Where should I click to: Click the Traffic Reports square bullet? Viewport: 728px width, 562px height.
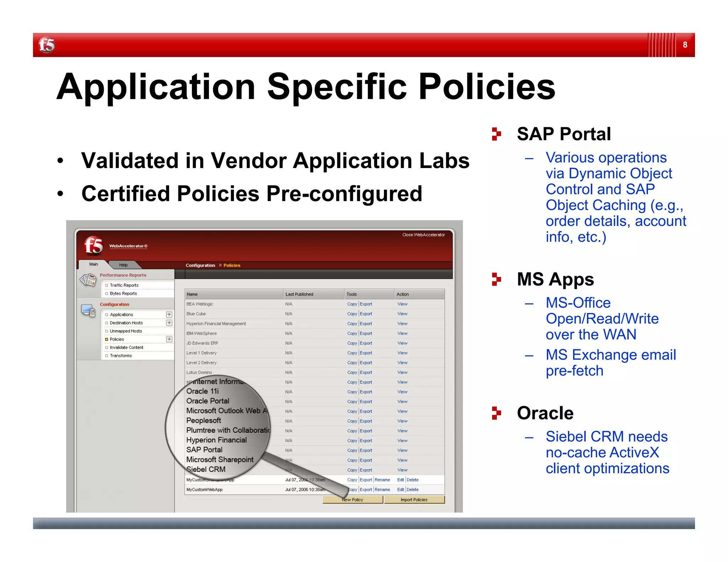tap(106, 285)
